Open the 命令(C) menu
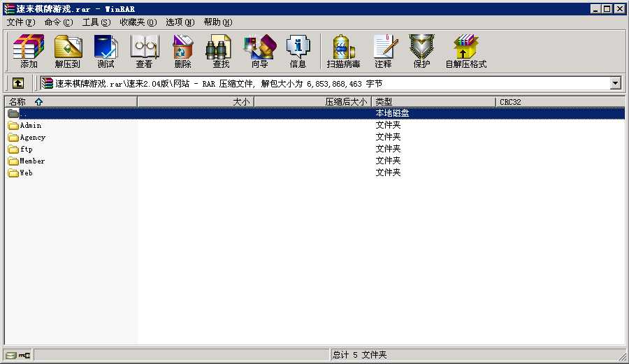 coord(59,22)
